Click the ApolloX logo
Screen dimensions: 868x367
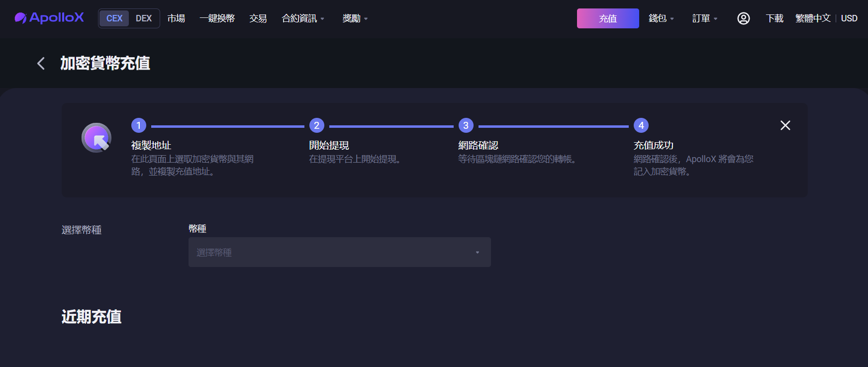(x=49, y=18)
